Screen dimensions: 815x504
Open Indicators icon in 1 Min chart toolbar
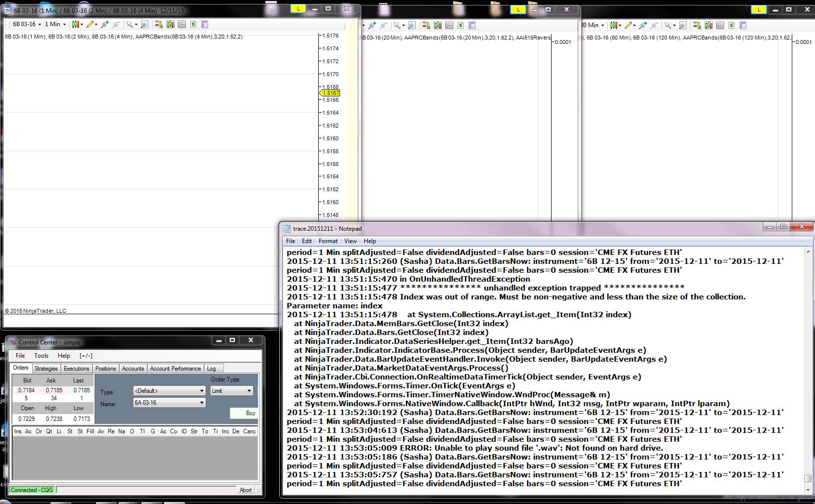(x=182, y=24)
